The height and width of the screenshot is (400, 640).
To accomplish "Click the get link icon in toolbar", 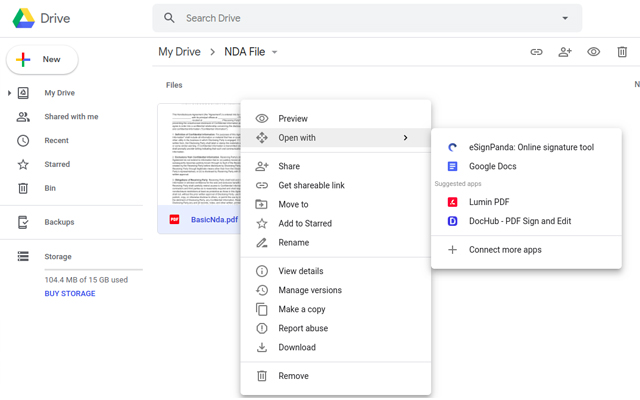I will (536, 52).
